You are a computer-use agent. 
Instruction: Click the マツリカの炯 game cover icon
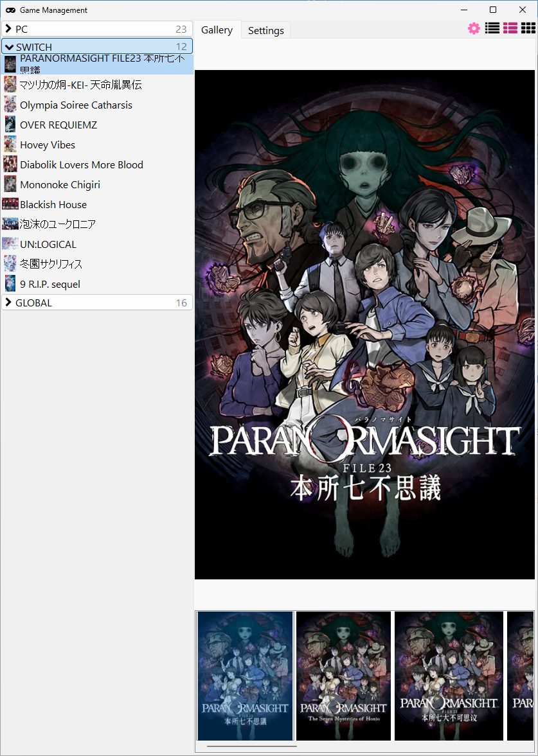tap(10, 85)
